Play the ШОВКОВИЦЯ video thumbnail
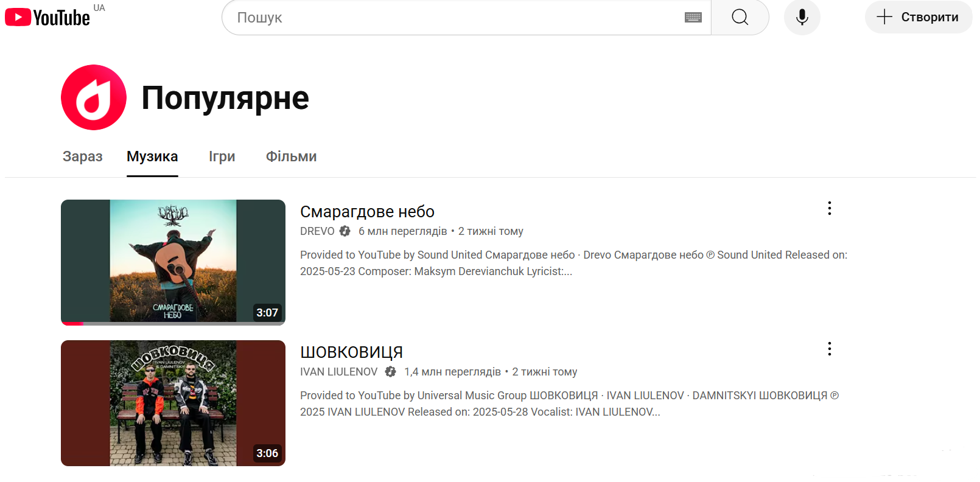 173,403
